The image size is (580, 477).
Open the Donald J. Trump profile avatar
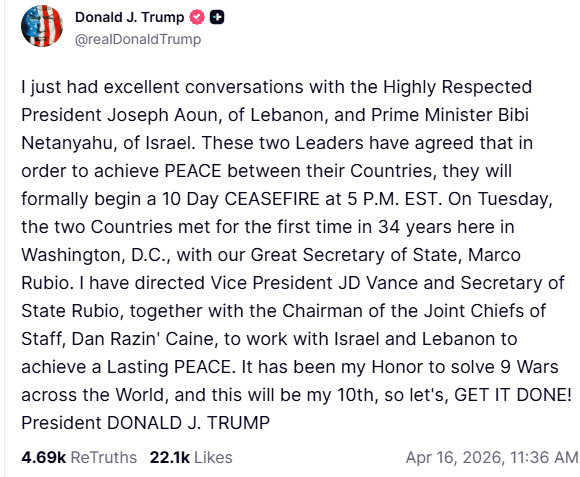(42, 26)
